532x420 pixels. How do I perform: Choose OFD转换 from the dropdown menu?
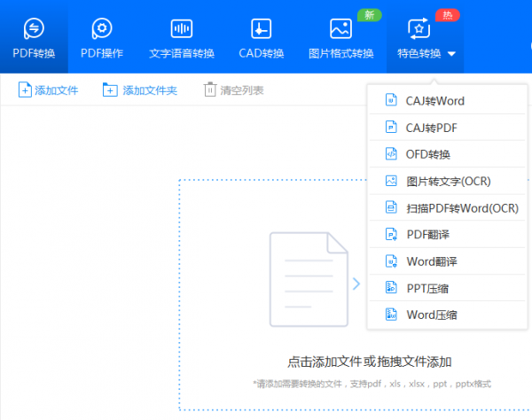point(447,154)
